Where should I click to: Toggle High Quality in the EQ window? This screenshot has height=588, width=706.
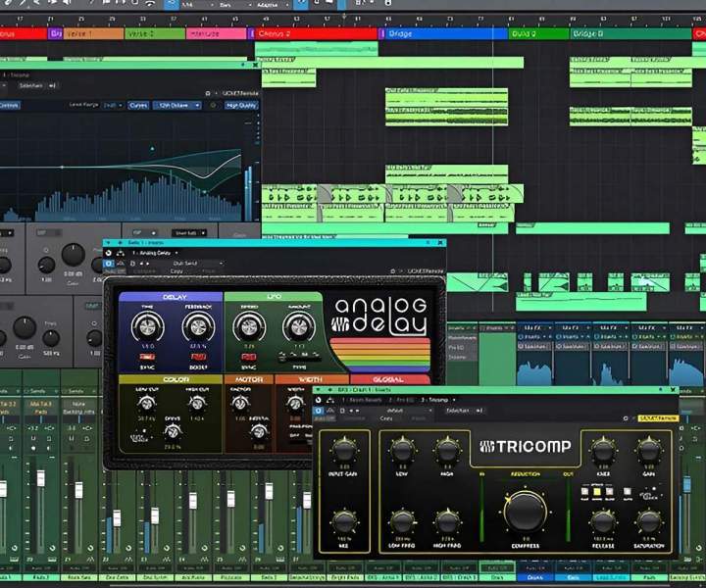[242, 105]
